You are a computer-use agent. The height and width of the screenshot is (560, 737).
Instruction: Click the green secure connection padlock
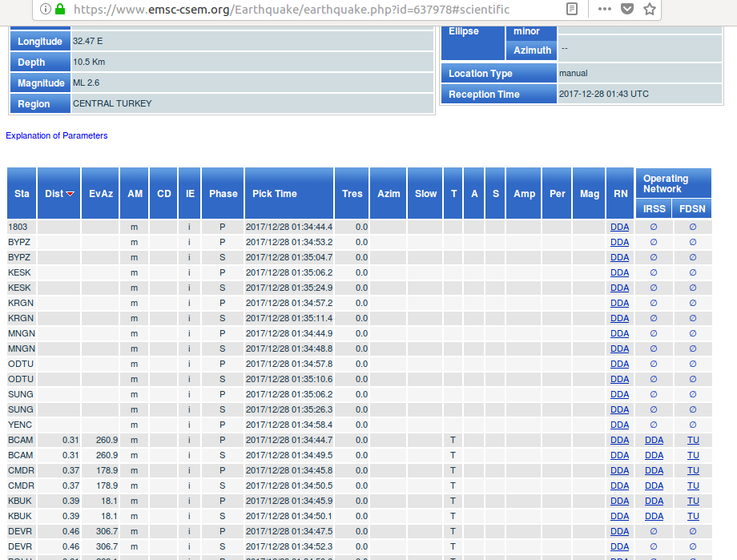click(61, 9)
